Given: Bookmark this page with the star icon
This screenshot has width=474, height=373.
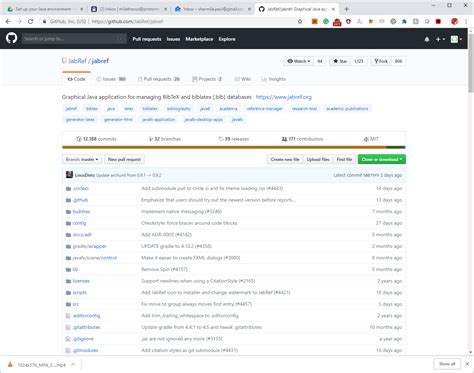Looking at the screenshot, I should coord(300,21).
